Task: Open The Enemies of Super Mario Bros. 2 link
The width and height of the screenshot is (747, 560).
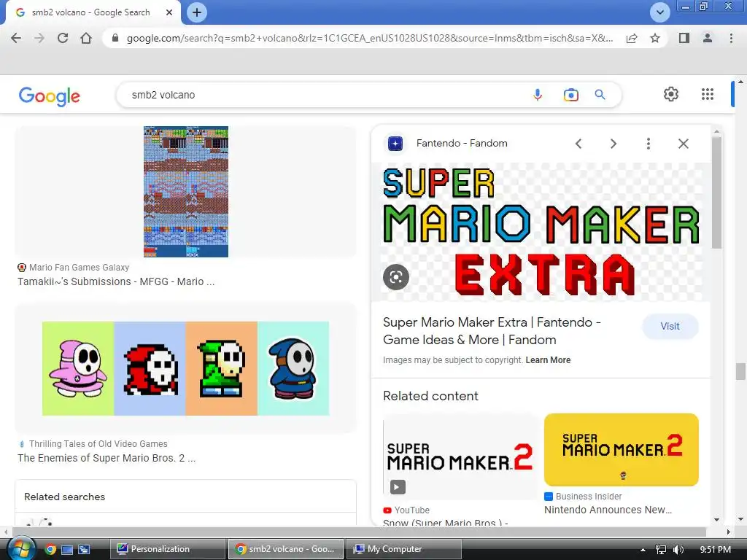Action: point(107,458)
